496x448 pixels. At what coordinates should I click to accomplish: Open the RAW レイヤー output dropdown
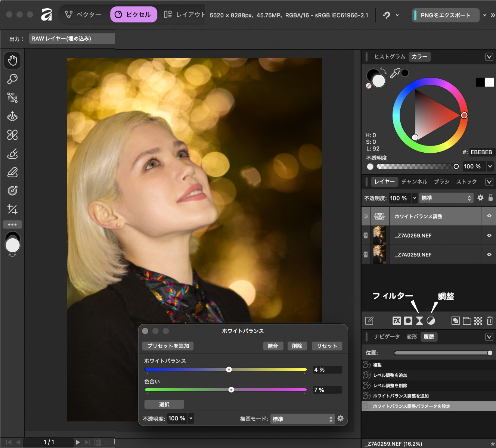72,38
